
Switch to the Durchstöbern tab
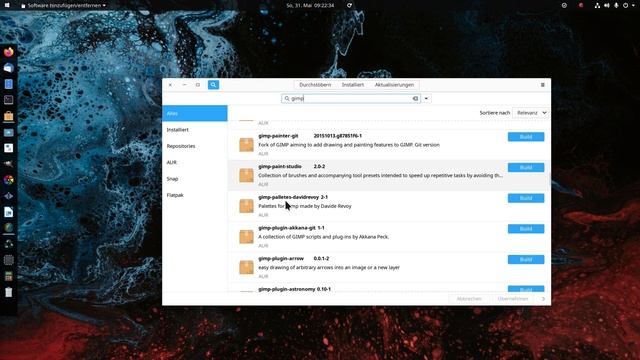pyautogui.click(x=315, y=85)
